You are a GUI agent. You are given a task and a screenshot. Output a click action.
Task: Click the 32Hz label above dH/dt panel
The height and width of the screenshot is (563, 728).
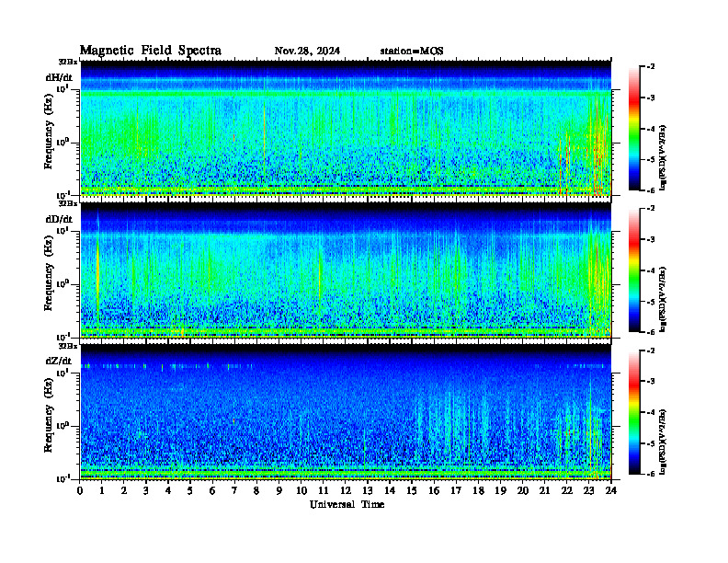(68, 62)
